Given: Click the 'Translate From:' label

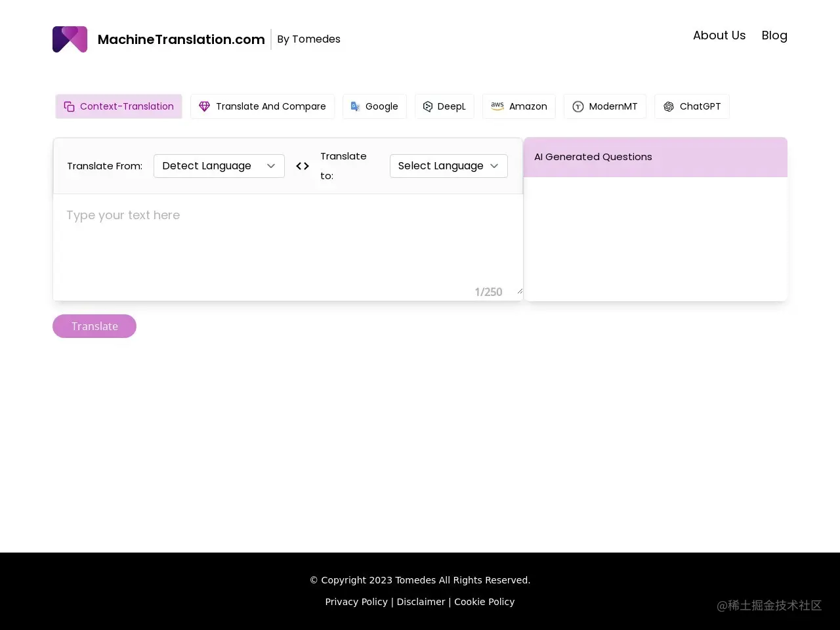Looking at the screenshot, I should (x=104, y=166).
